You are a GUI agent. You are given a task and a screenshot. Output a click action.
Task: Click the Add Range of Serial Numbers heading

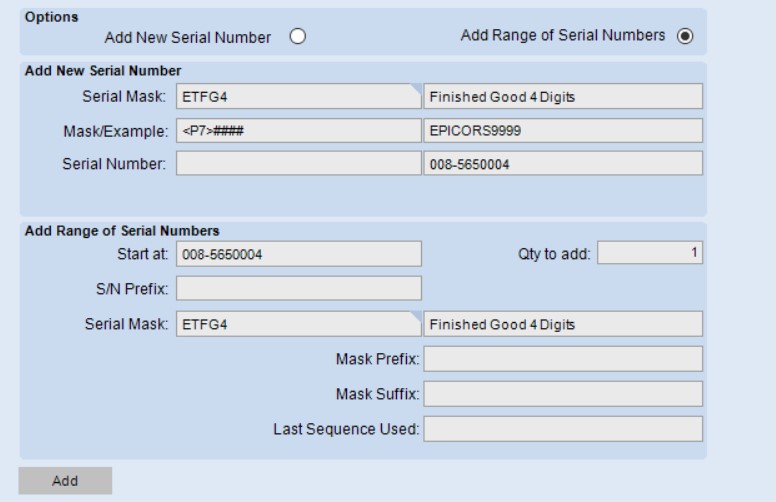pyautogui.click(x=122, y=231)
